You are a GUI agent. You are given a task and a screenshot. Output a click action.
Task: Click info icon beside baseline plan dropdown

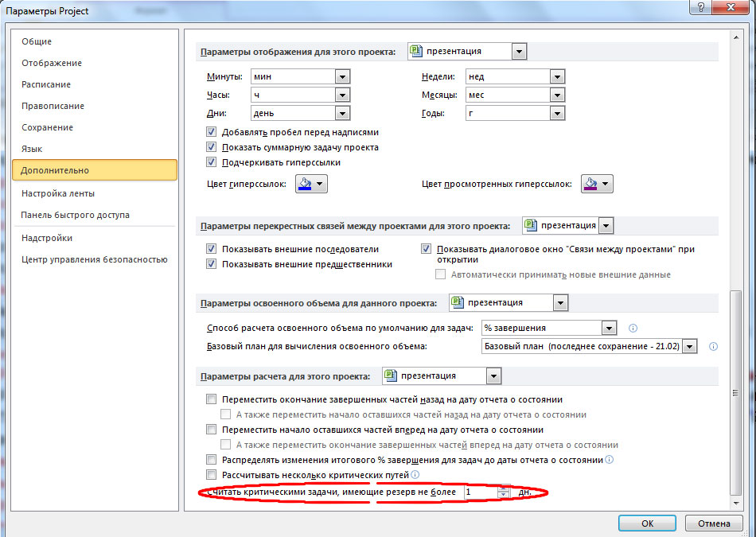[713, 347]
